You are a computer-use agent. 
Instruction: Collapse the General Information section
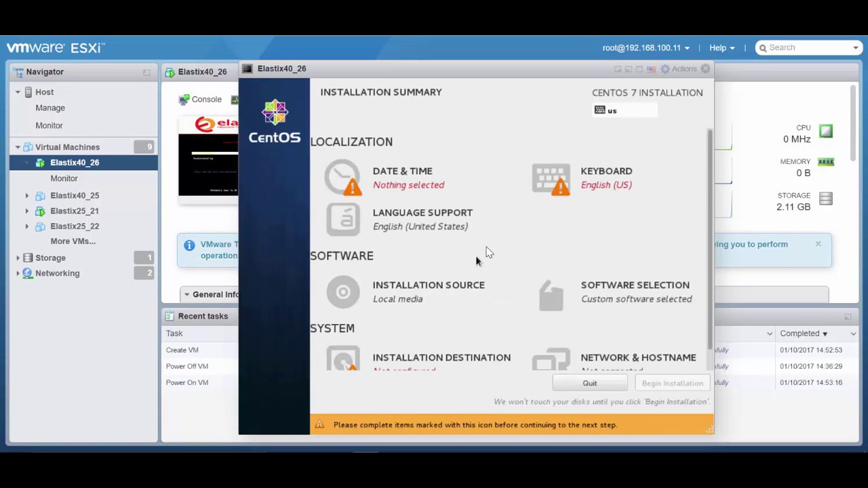186,295
